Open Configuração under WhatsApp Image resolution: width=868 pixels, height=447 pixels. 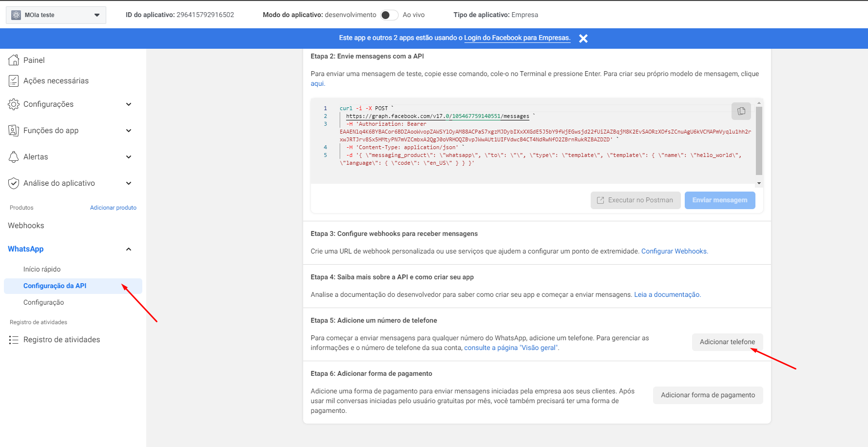(x=43, y=303)
